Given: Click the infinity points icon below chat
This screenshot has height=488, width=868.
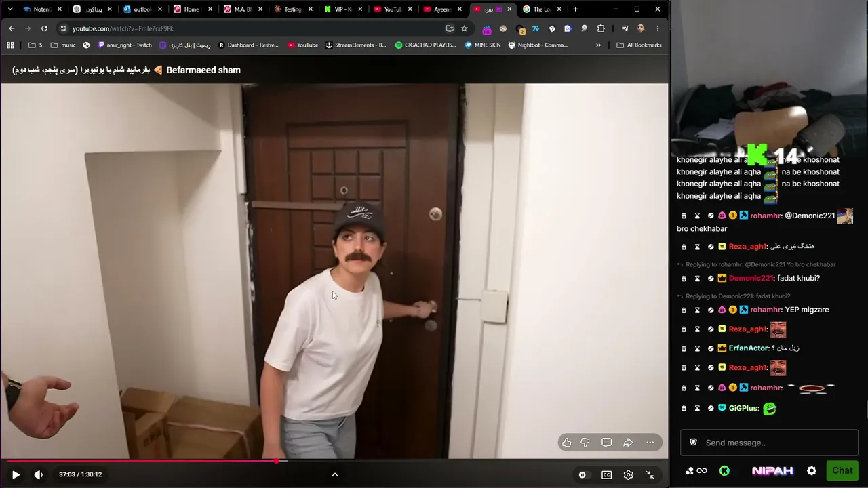Looking at the screenshot, I should click(702, 471).
